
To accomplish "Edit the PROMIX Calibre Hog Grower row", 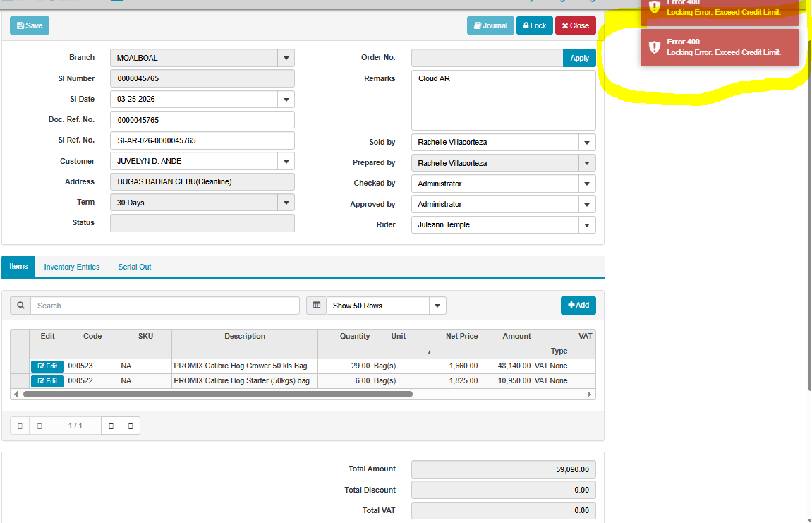I will 47,366.
